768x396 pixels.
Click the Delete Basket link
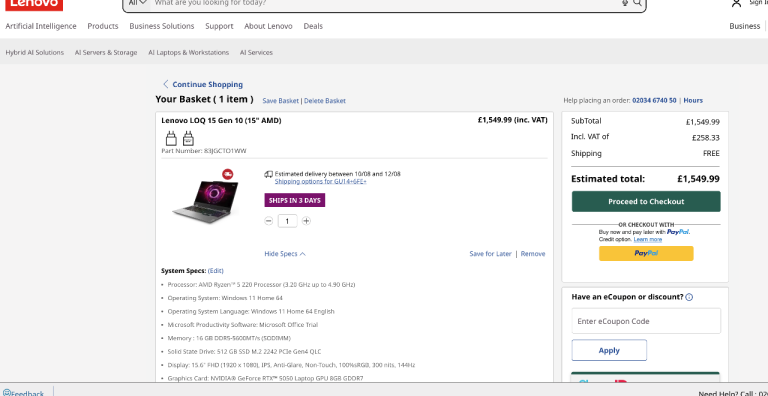[x=325, y=100]
